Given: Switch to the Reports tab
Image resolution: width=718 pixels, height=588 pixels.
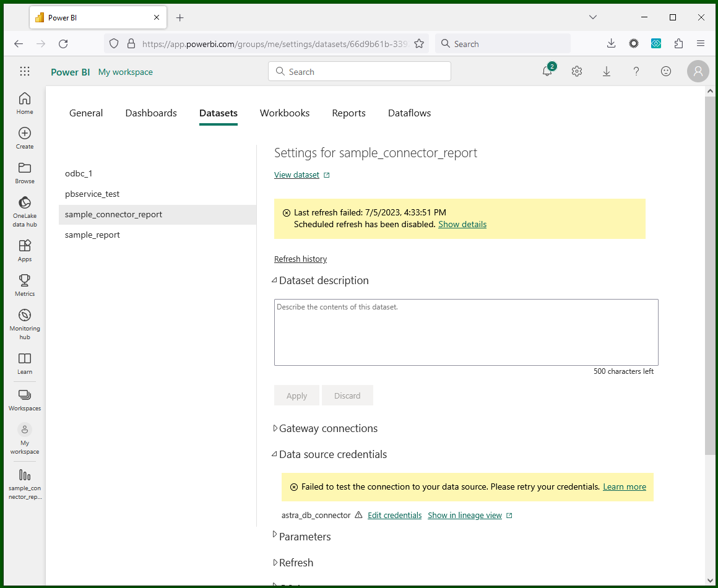Looking at the screenshot, I should pos(349,113).
